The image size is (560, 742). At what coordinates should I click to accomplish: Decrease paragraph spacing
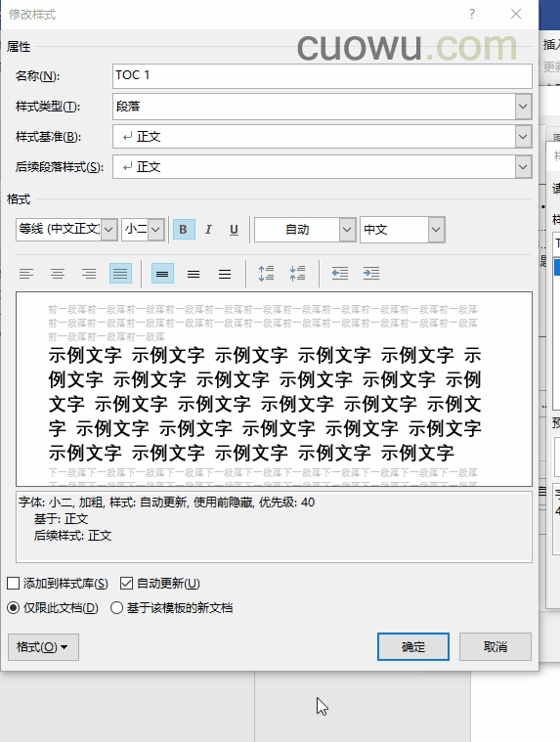pos(297,274)
